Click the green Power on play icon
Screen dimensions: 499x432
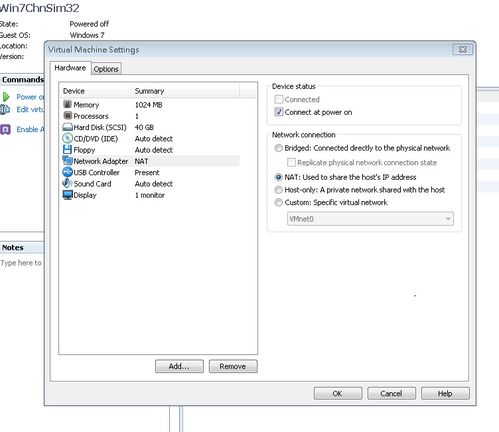point(6,97)
